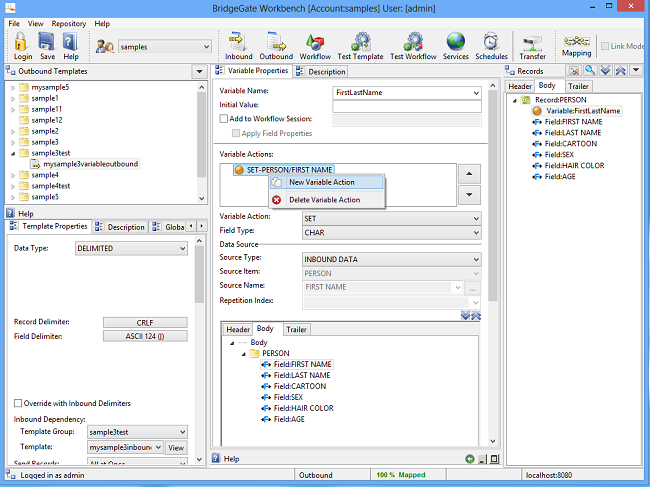Click the collapse-all chevrons above the data source tree
The width and height of the screenshot is (650, 487).
point(476,316)
